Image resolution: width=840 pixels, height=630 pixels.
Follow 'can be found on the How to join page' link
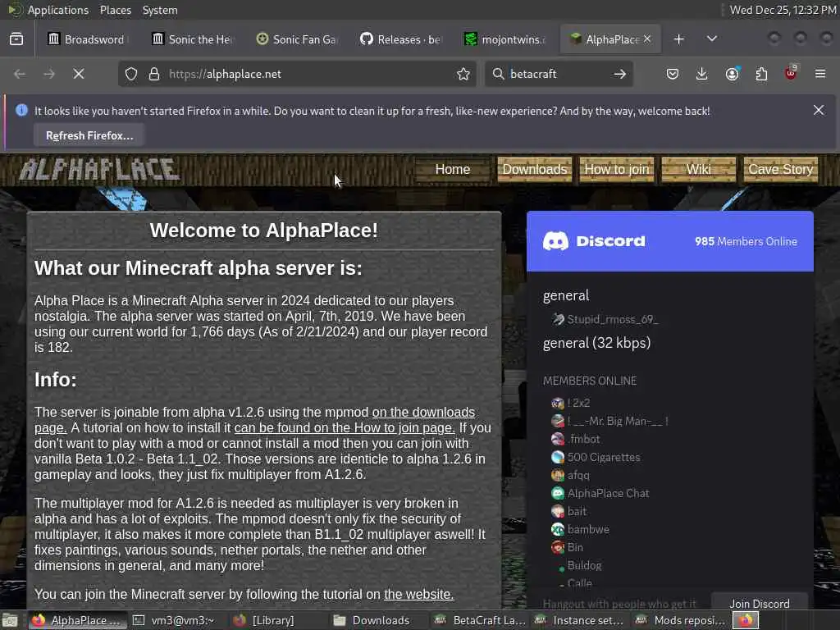point(345,427)
